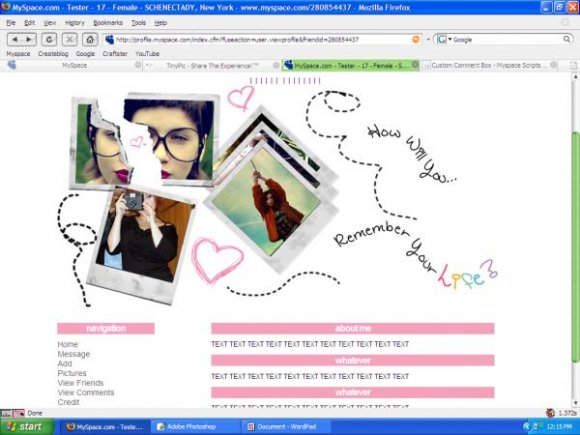Click the pink about me header
This screenshot has height=435, width=580.
click(x=353, y=328)
